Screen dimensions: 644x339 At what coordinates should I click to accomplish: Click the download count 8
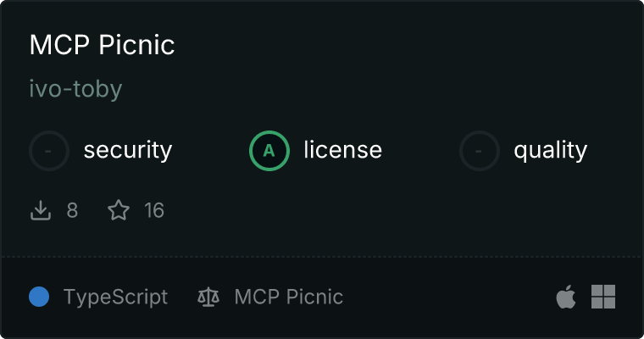pyautogui.click(x=72, y=210)
